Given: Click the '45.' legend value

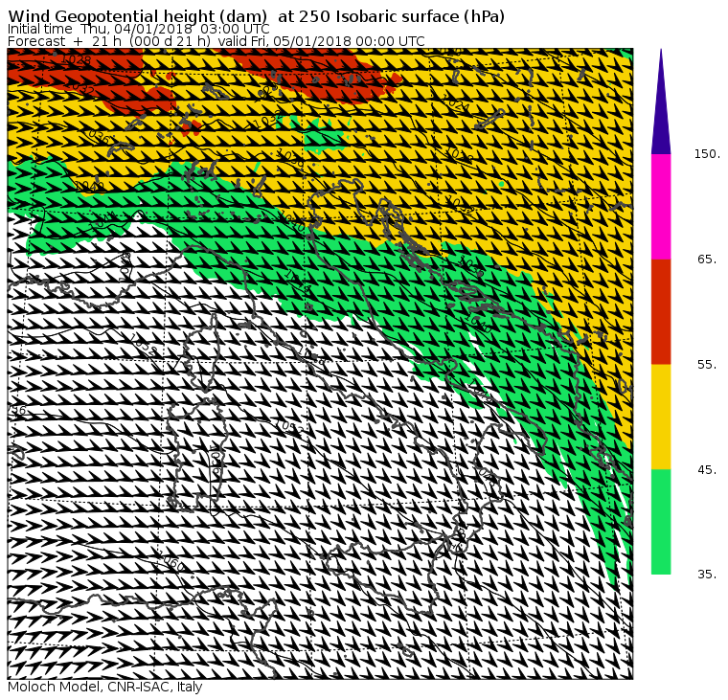Looking at the screenshot, I should pos(707,470).
